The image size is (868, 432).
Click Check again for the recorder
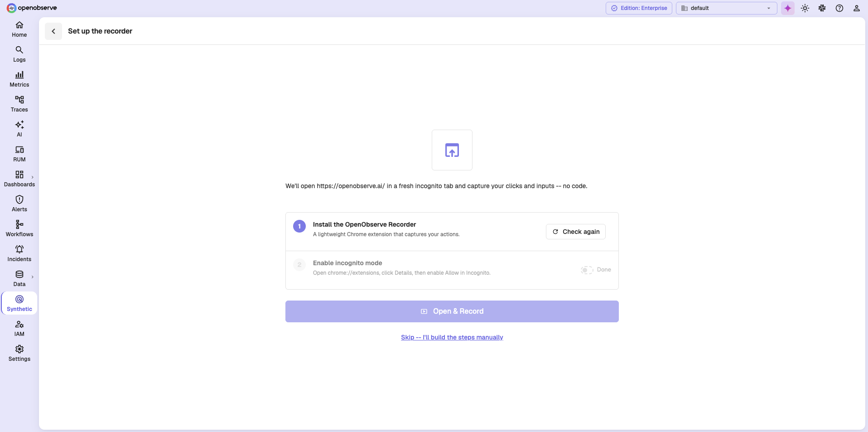pos(576,232)
